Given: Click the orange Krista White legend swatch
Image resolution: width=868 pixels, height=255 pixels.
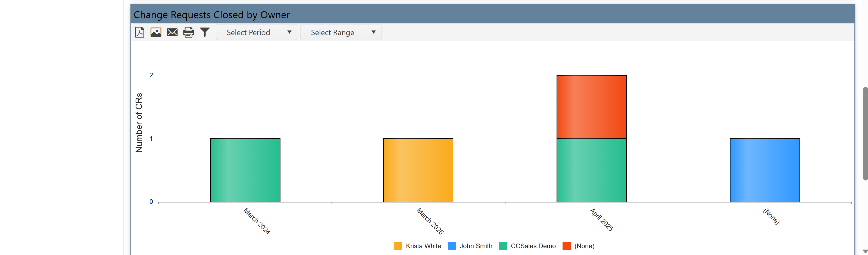Looking at the screenshot, I should coord(398,246).
